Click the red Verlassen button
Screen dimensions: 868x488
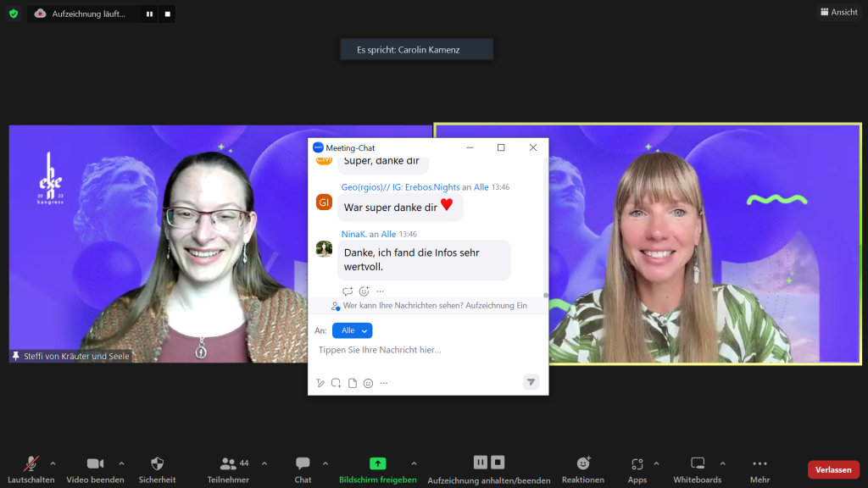click(x=833, y=469)
